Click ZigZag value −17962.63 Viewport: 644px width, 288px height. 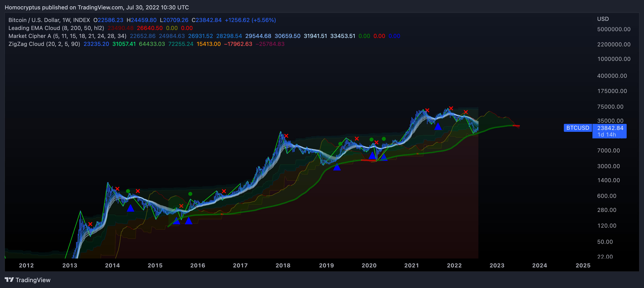(x=238, y=44)
